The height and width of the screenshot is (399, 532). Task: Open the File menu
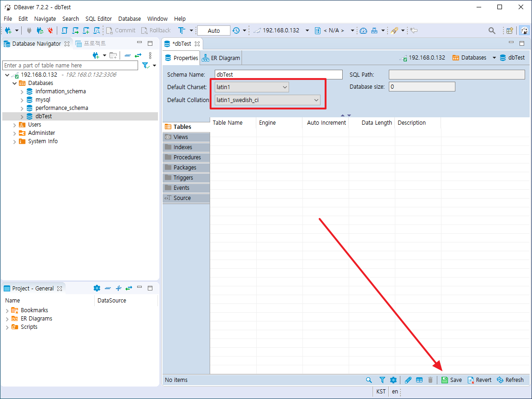[x=8, y=18]
